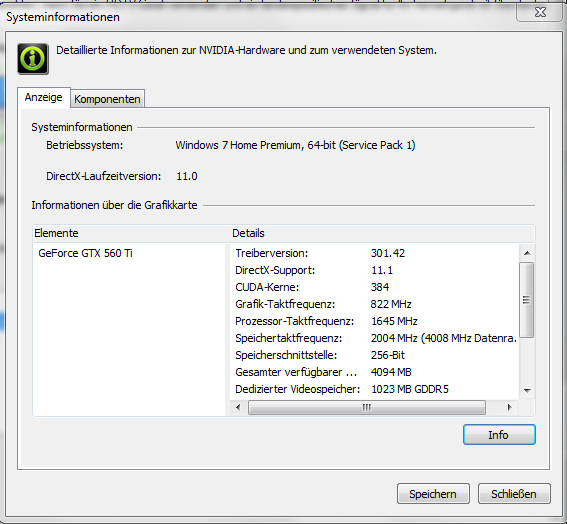The image size is (567, 524).
Task: Select the Gesamter verfügbarer ... label
Action: coord(296,372)
